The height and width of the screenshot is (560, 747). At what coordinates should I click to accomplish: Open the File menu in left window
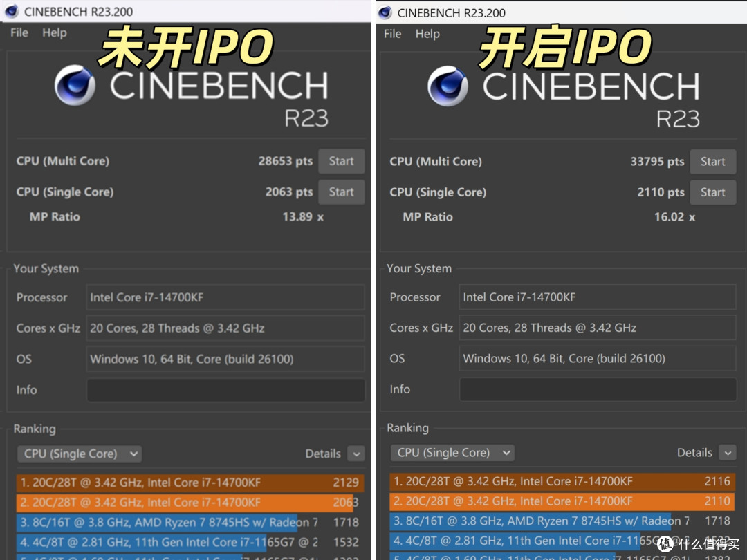(19, 33)
